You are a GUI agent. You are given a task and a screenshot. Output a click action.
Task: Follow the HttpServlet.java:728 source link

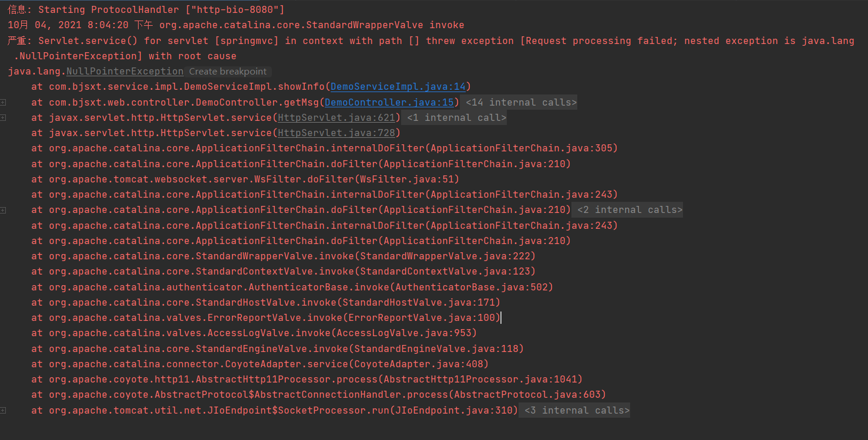tap(339, 133)
